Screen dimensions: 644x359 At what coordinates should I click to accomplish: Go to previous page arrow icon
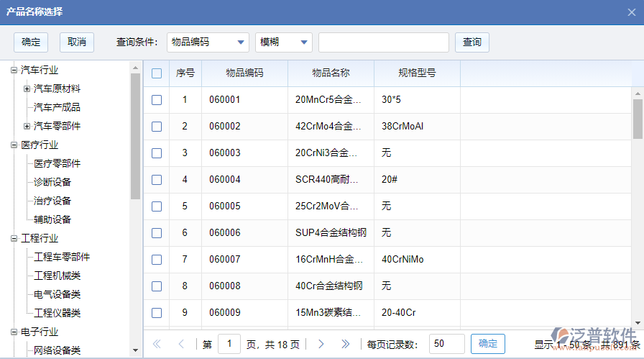[181, 344]
